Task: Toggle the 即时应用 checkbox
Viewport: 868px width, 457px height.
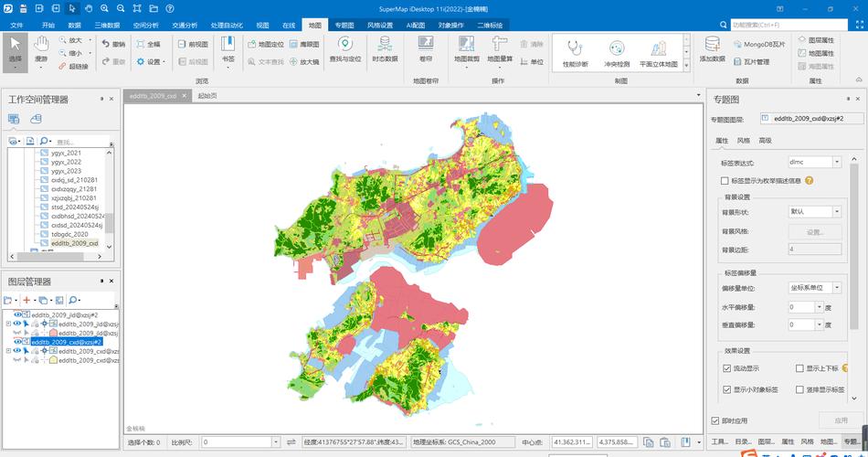Action: point(715,420)
